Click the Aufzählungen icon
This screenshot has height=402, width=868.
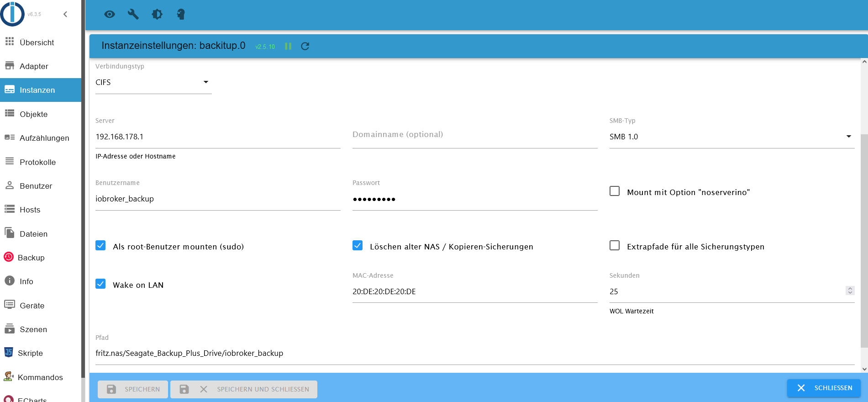coord(10,138)
